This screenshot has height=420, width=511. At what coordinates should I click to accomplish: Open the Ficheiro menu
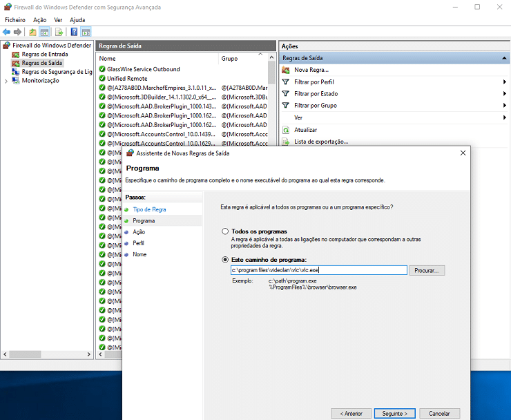click(x=15, y=20)
